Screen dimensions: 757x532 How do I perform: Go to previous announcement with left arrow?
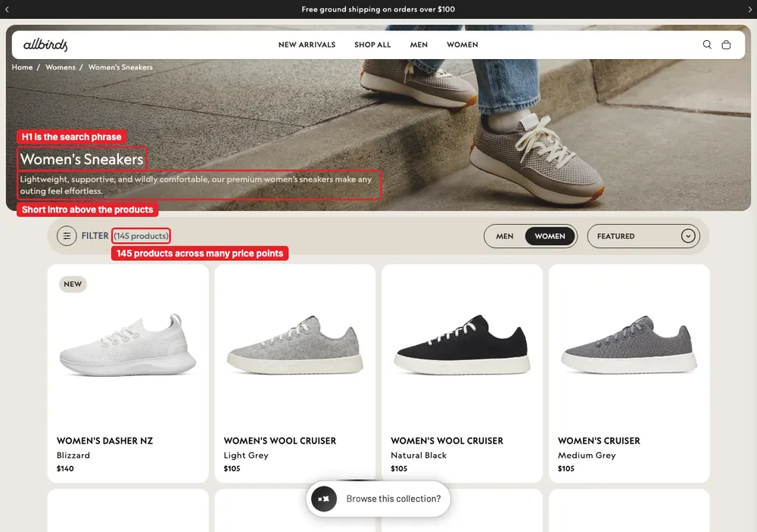click(x=7, y=9)
